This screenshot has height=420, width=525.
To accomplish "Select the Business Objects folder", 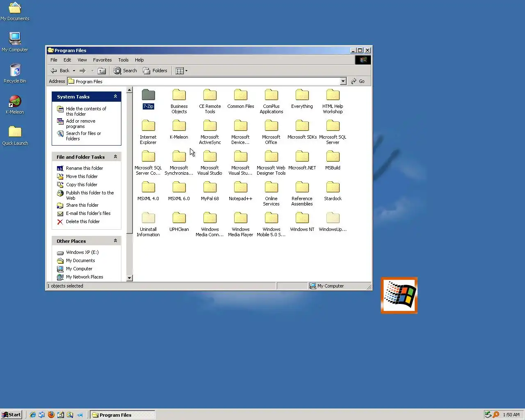I will click(x=179, y=101).
